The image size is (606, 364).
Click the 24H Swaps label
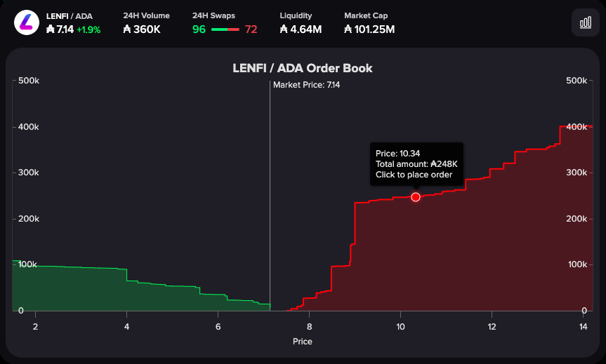click(213, 16)
